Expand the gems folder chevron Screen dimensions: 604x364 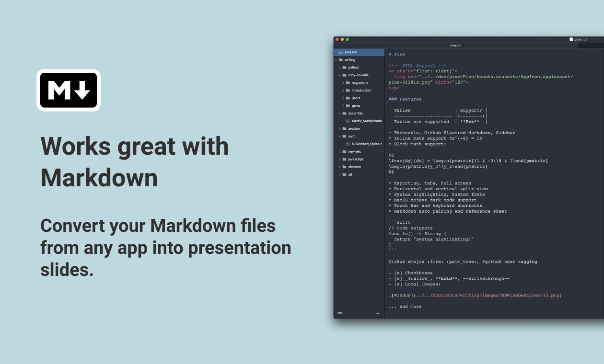point(343,106)
